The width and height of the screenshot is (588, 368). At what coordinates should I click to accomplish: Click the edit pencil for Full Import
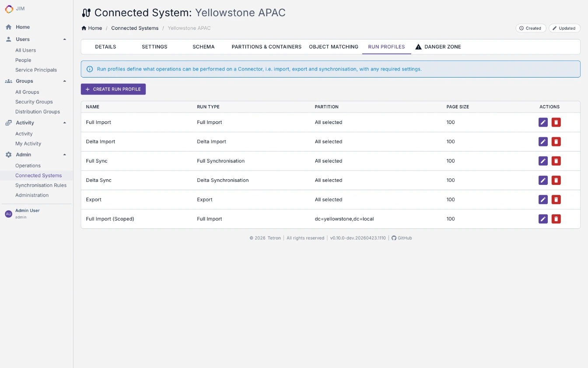click(x=543, y=122)
